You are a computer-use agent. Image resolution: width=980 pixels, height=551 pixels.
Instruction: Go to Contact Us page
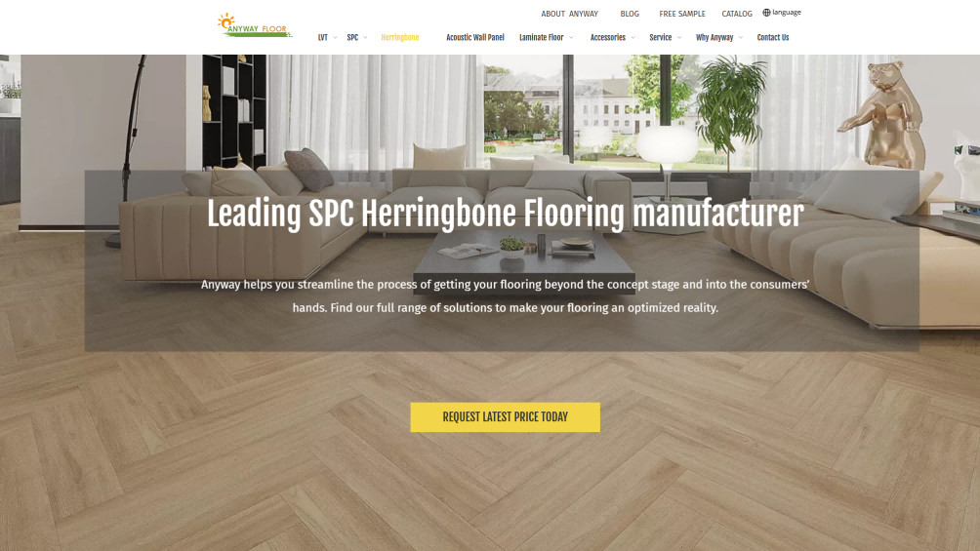pos(772,37)
